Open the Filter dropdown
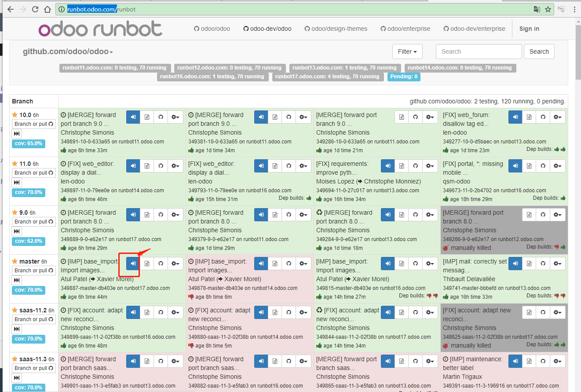The image size is (581, 392). pyautogui.click(x=407, y=51)
